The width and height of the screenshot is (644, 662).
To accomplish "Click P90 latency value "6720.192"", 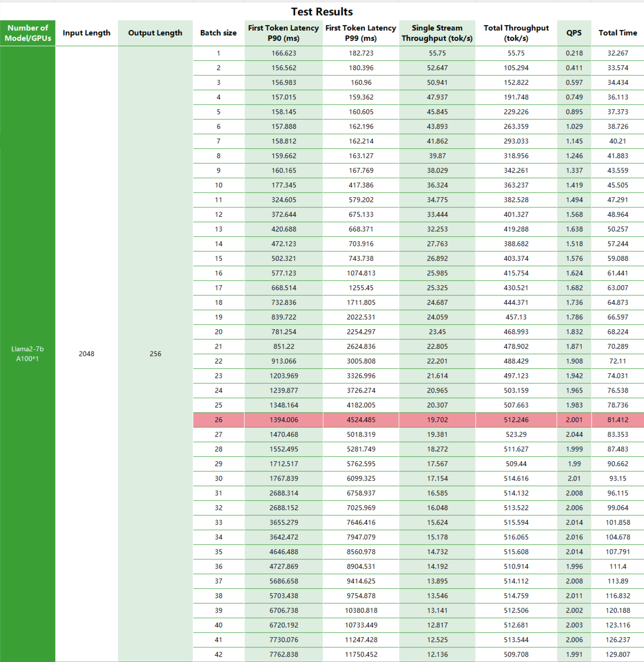I will point(284,625).
